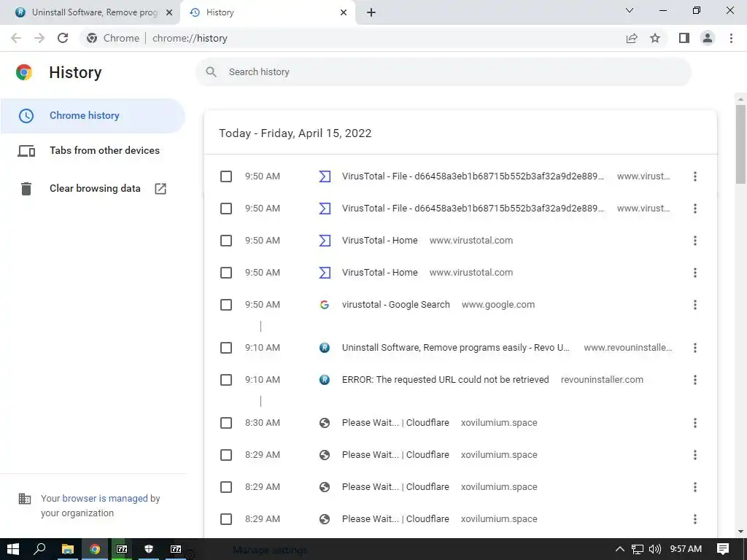
Task: Open more actions for 8:30 AM Cloudflare entry
Action: [x=695, y=423]
